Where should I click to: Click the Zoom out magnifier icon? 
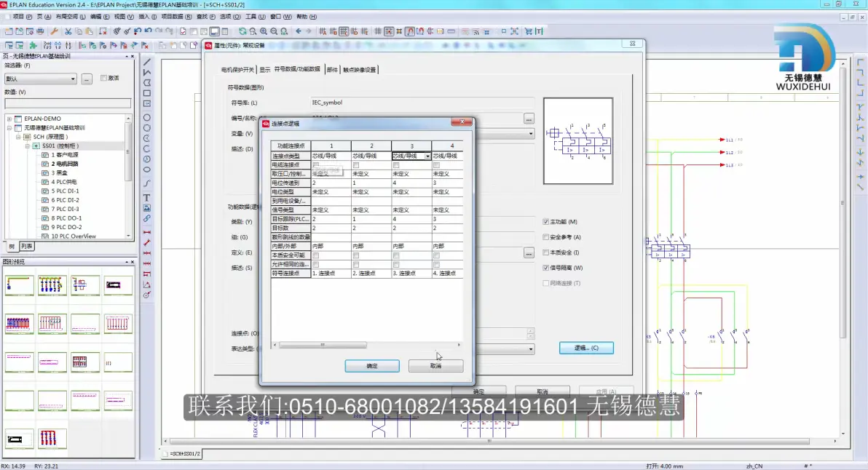[274, 31]
